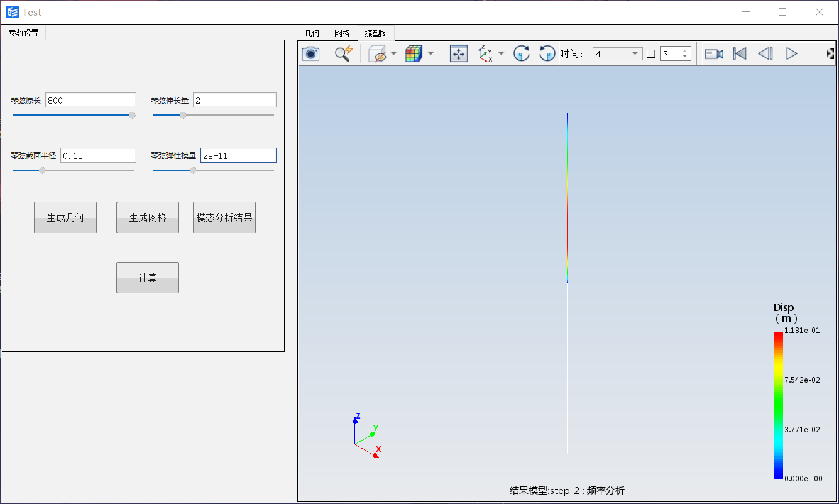Click the 琴弦弹性模量 slider handle
Screen dimensions: 839x504
point(193,170)
